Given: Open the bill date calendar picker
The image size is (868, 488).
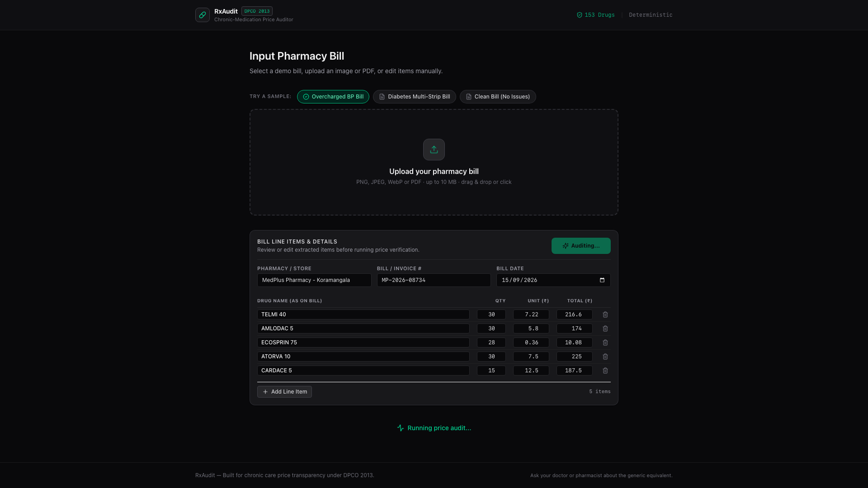Looking at the screenshot, I should 602,280.
